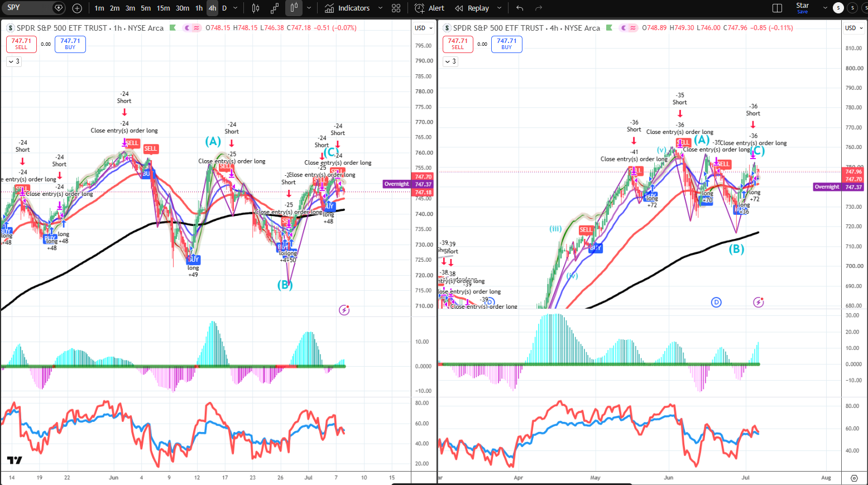Click the Star layout Save button
The height and width of the screenshot is (485, 868).
802,12
